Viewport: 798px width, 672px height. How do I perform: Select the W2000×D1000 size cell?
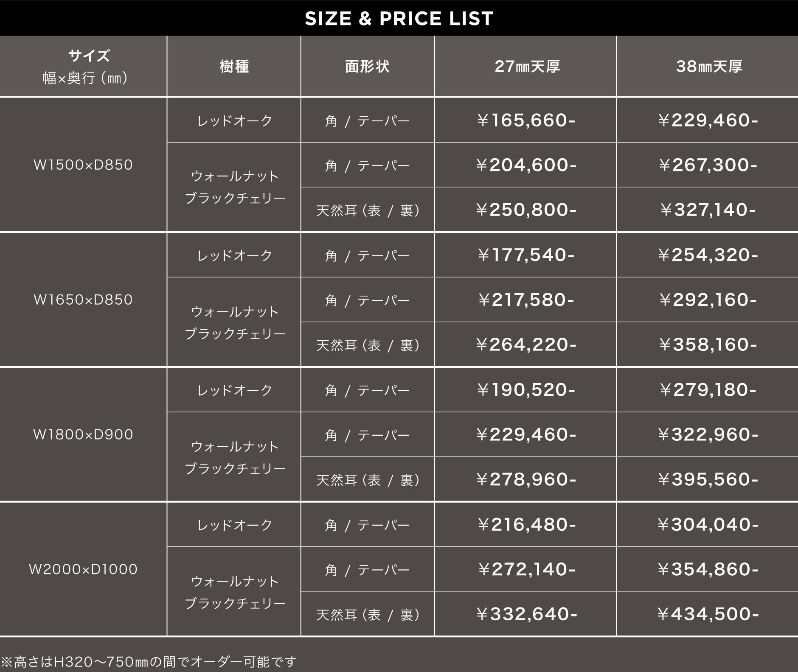click(x=83, y=569)
